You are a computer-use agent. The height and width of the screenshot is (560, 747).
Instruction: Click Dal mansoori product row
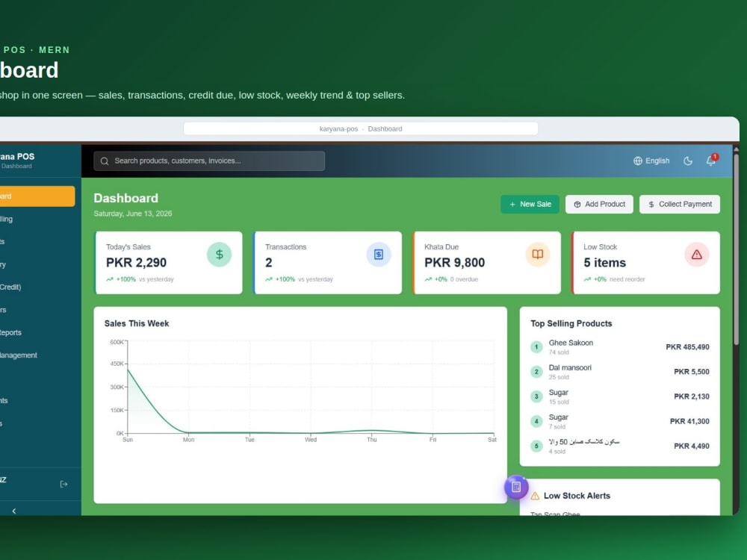coord(620,372)
